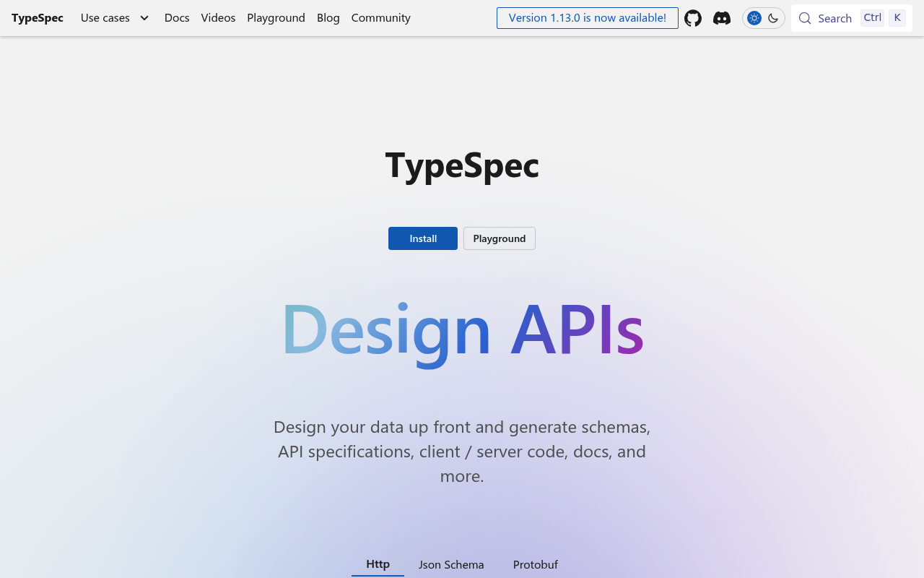Go to TypeSpec home logo link

[x=38, y=18]
